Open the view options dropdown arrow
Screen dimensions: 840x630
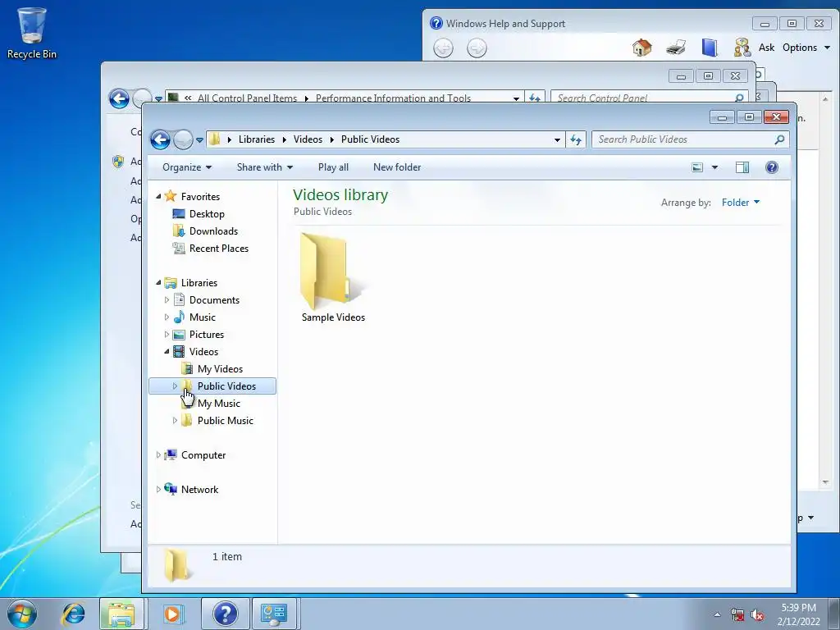pyautogui.click(x=714, y=167)
